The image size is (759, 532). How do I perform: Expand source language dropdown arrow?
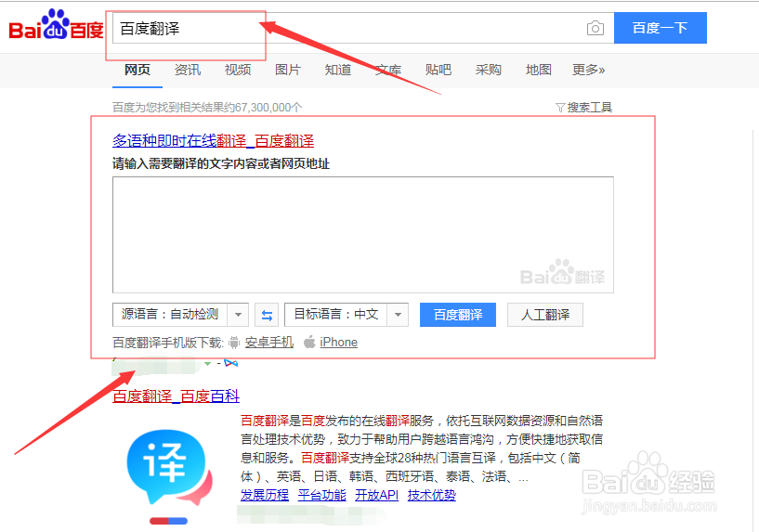pos(238,315)
